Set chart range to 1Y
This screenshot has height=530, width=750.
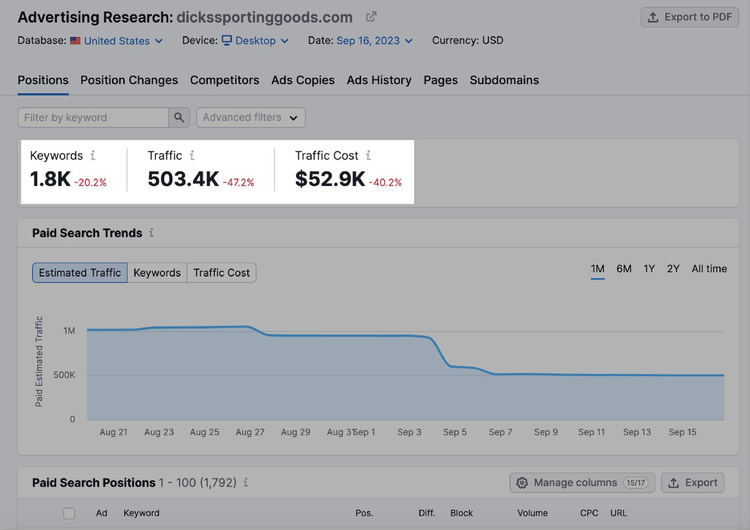click(649, 269)
